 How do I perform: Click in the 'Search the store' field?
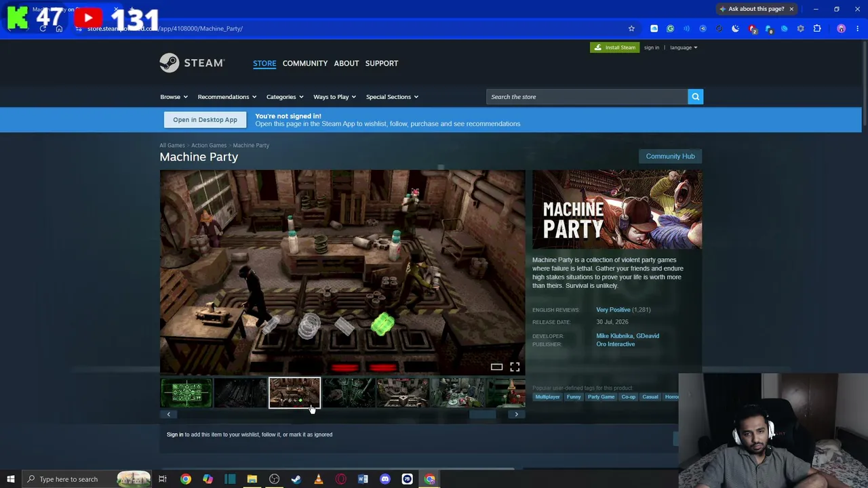pyautogui.click(x=587, y=97)
